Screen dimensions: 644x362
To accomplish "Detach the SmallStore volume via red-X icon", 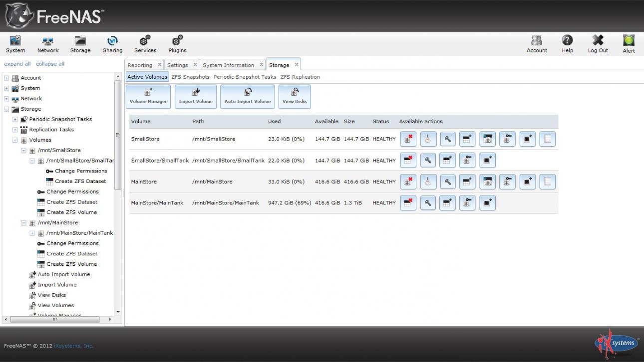I will coord(408,139).
